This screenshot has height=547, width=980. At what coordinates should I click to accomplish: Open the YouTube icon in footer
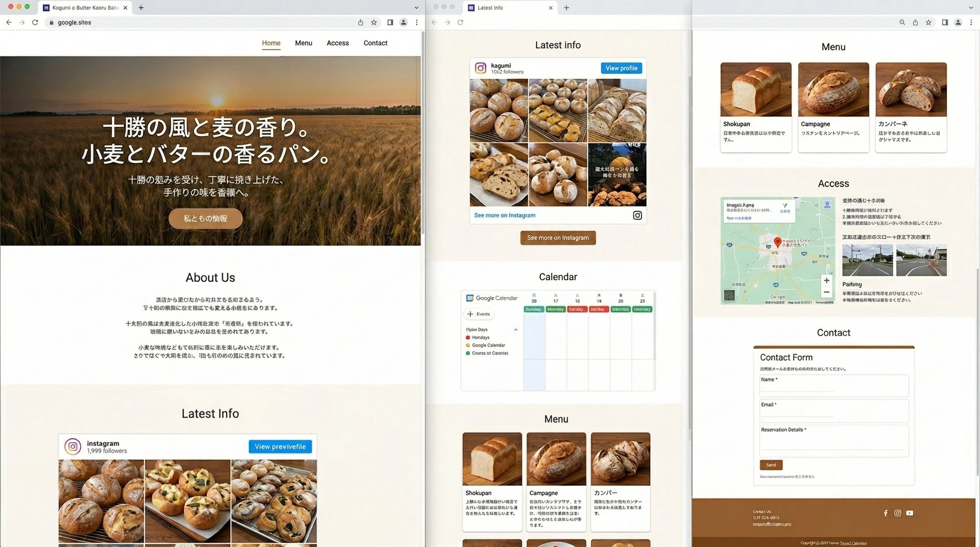click(909, 513)
